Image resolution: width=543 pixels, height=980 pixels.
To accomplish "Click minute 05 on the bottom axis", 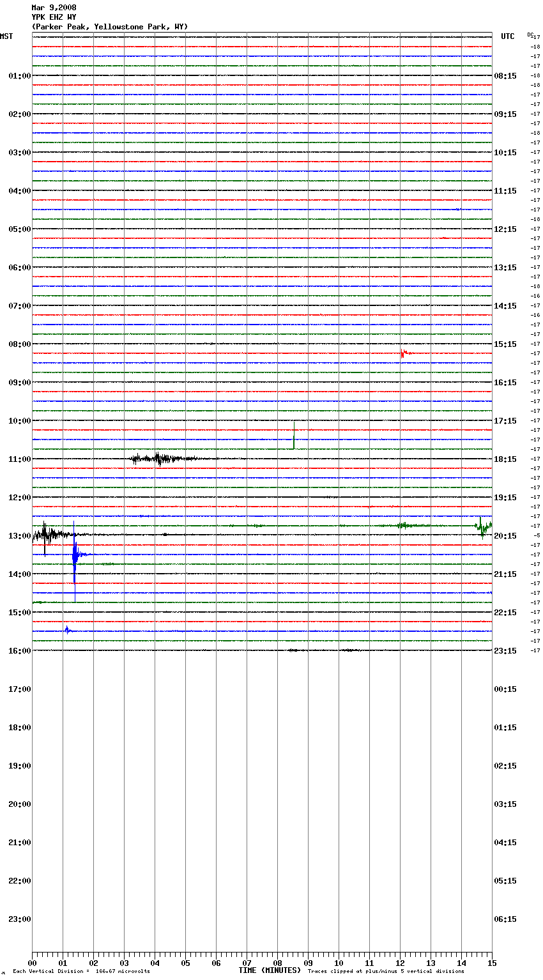I will coord(185,963).
